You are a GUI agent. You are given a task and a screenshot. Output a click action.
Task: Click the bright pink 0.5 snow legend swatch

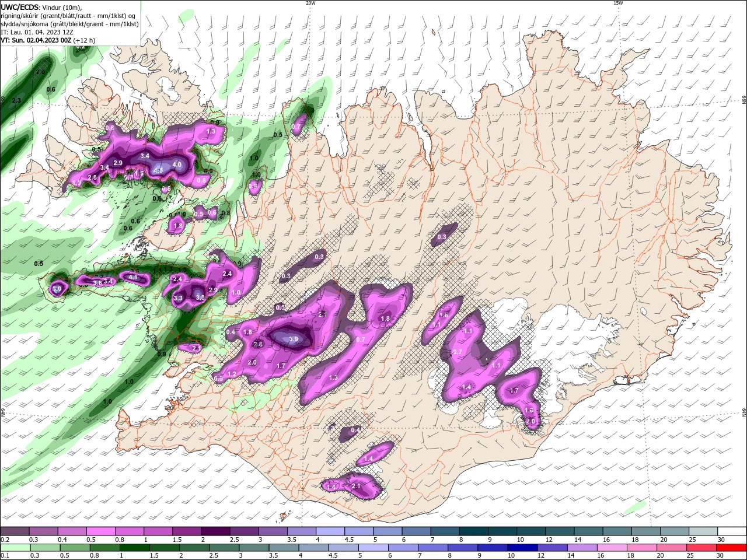pos(100,531)
